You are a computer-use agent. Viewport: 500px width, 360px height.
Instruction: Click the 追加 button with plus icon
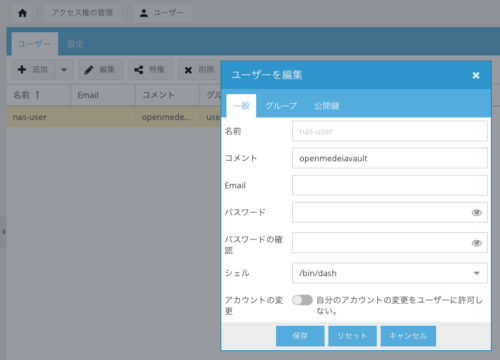tap(33, 70)
